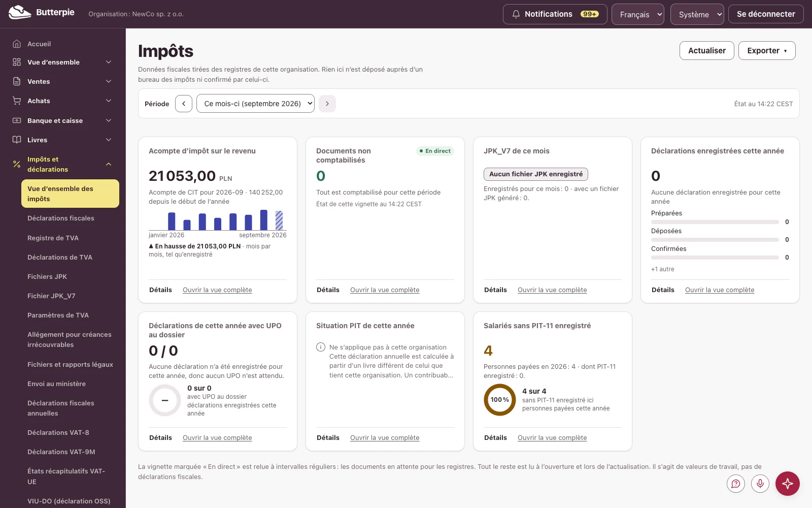This screenshot has height=508, width=812.
Task: Open the AI assistant sparkle button
Action: point(788,484)
